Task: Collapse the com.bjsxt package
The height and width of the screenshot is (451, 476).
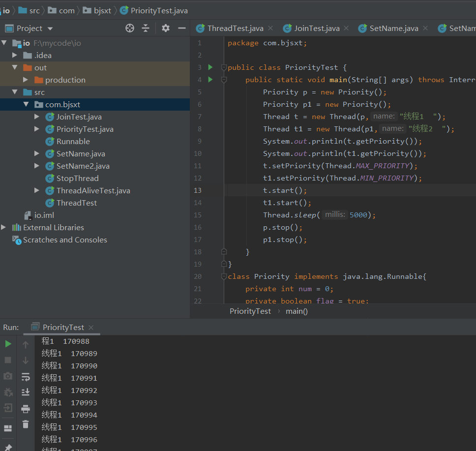Action: click(26, 104)
